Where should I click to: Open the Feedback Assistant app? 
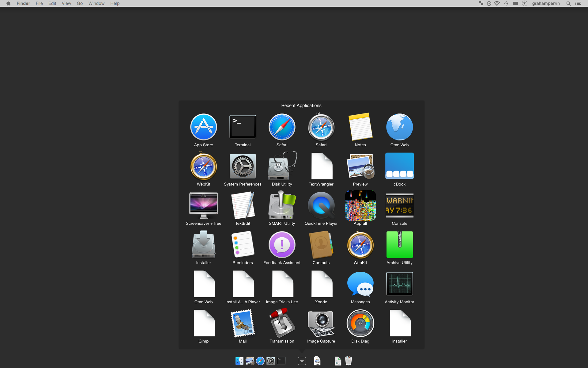coord(282,245)
